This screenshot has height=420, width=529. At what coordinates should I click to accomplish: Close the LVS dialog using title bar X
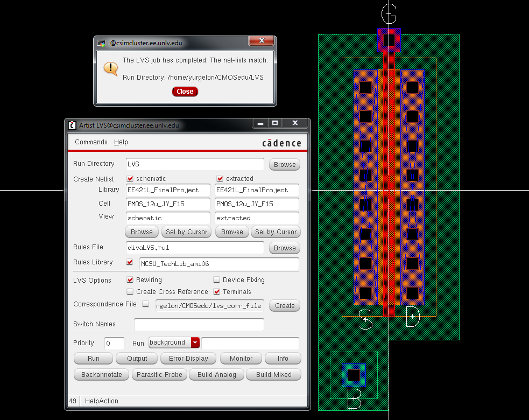coord(262,41)
